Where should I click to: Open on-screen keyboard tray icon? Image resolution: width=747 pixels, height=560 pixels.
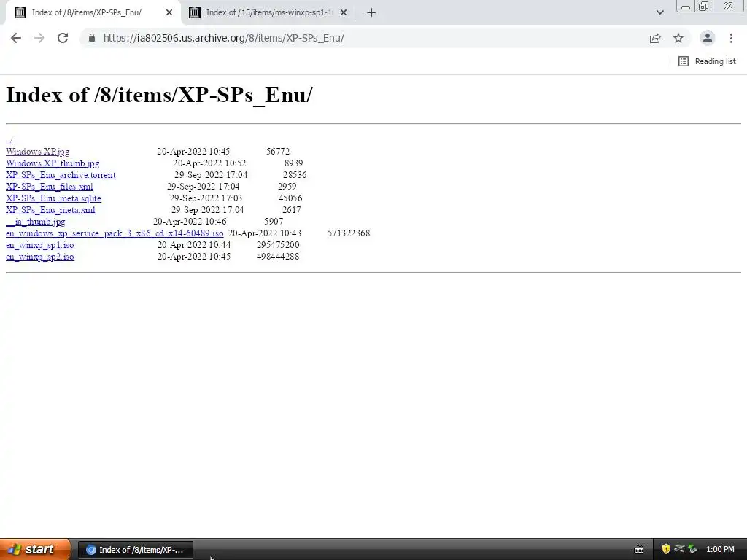(639, 550)
